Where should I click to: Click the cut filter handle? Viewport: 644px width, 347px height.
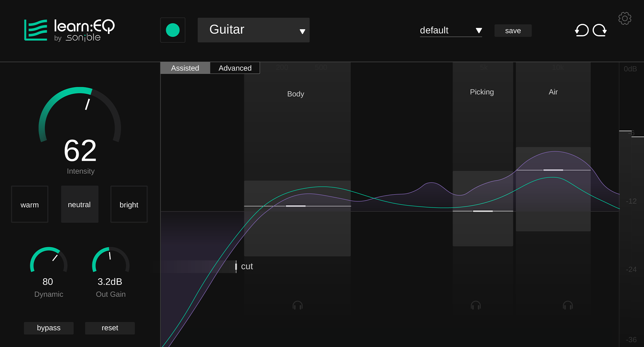236,266
